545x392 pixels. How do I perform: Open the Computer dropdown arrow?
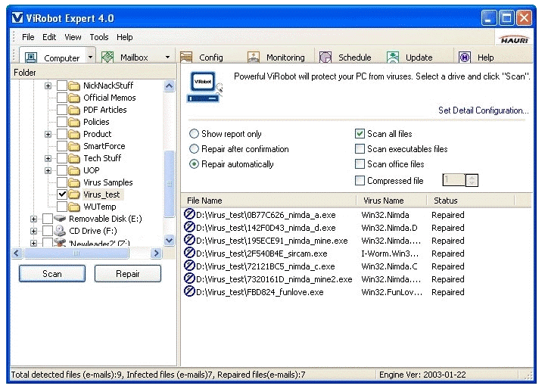point(90,58)
